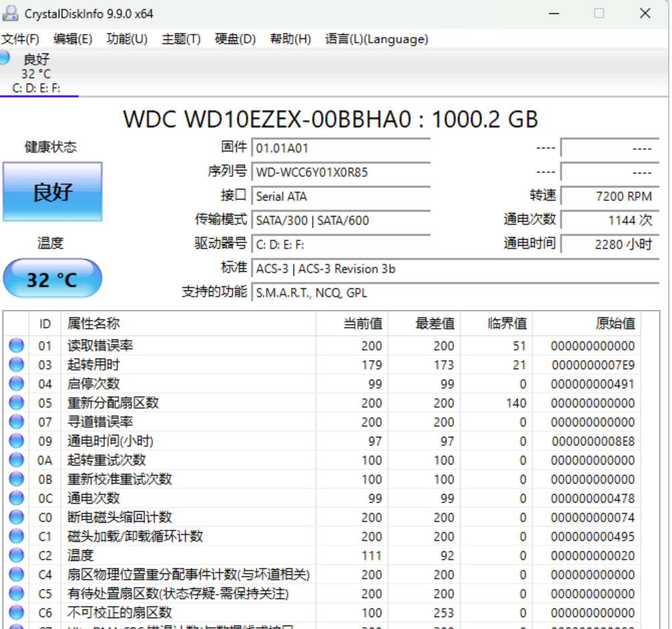Click status orb for 03 起转用时

tap(16, 365)
